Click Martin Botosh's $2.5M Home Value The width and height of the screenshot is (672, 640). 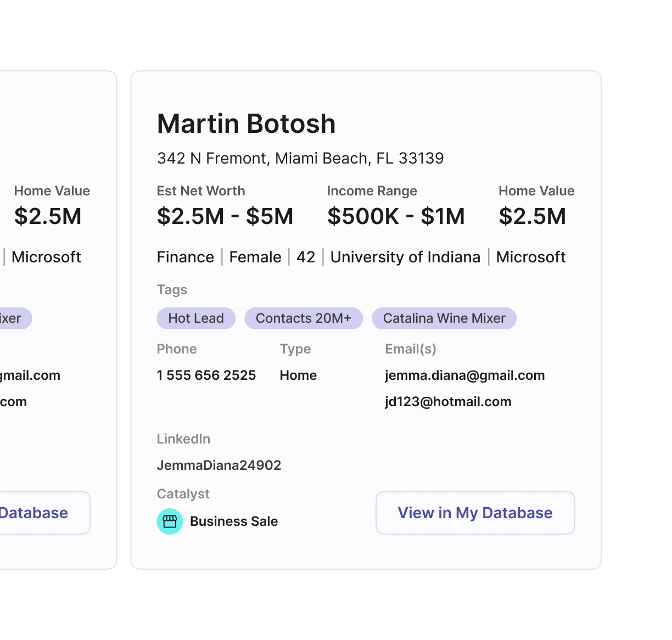pyautogui.click(x=532, y=216)
